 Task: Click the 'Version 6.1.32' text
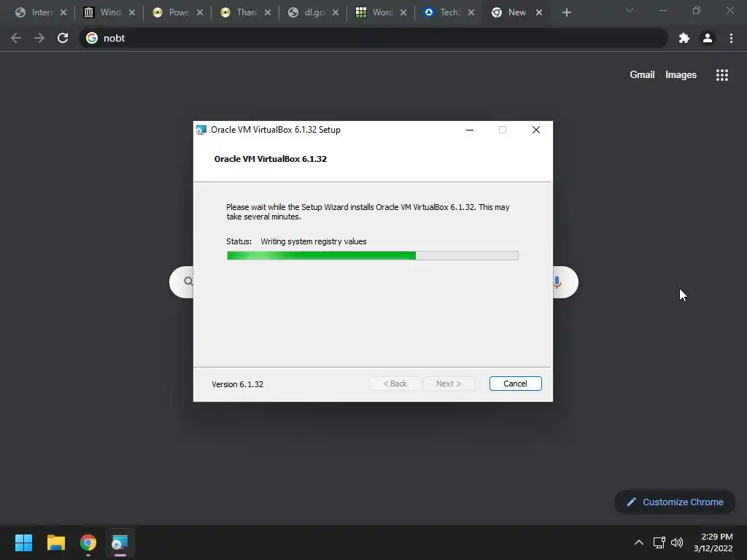[x=237, y=384]
